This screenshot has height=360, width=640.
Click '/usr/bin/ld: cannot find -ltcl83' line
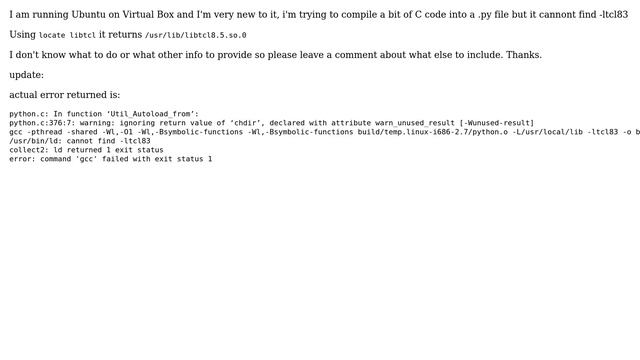click(80, 141)
